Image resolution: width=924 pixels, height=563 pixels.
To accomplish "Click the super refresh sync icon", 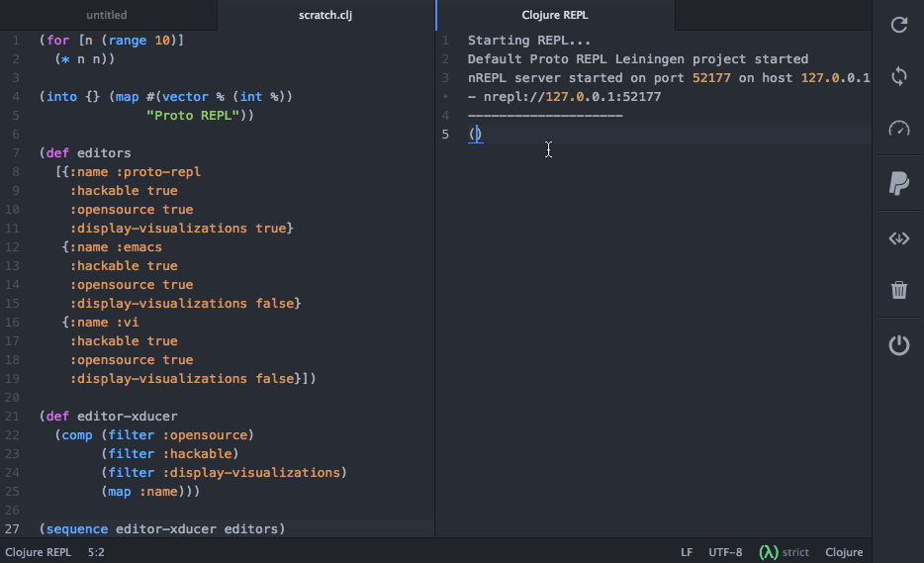I will pos(898,76).
